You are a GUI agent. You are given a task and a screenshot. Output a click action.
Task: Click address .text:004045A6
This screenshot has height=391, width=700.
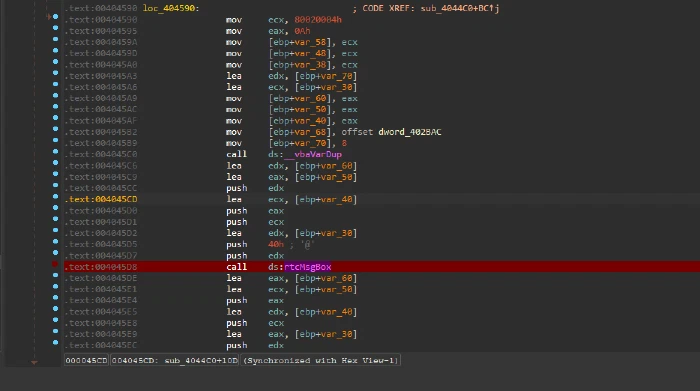(x=101, y=87)
